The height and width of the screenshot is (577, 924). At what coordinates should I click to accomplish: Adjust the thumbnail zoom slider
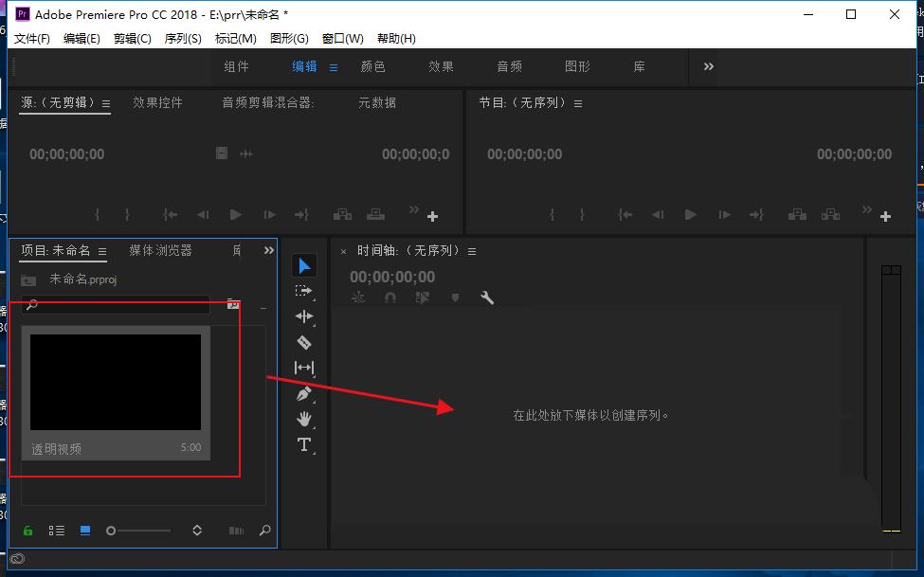(x=112, y=531)
